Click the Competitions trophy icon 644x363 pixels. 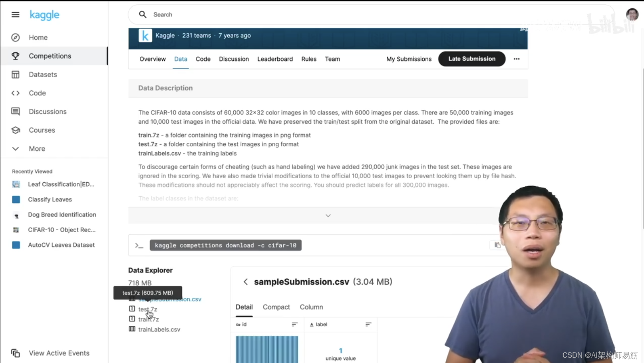tap(16, 56)
